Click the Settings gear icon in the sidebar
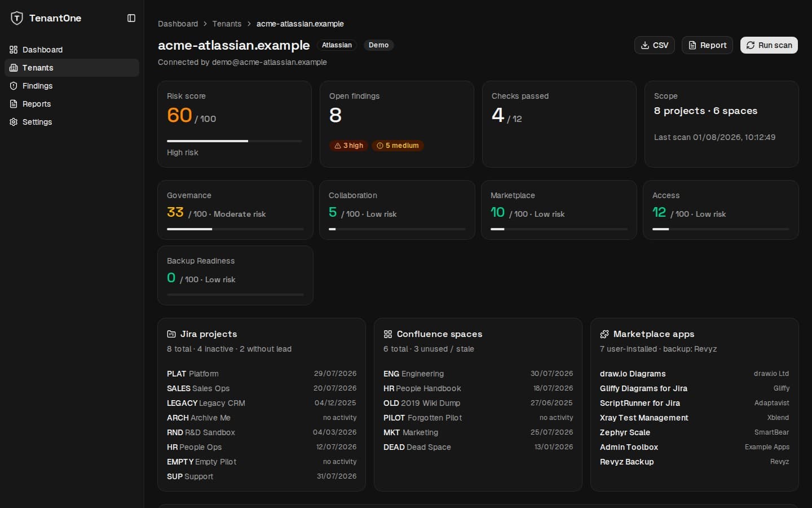 pos(14,122)
